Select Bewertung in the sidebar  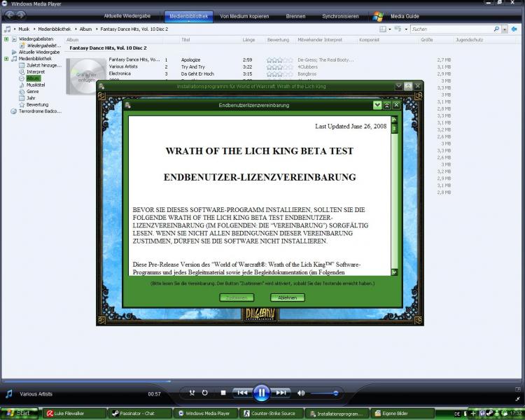(37, 104)
